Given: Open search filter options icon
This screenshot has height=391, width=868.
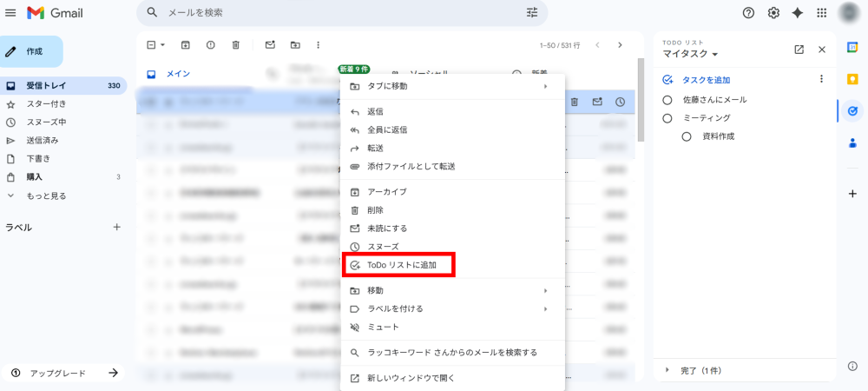Looking at the screenshot, I should click(x=532, y=13).
